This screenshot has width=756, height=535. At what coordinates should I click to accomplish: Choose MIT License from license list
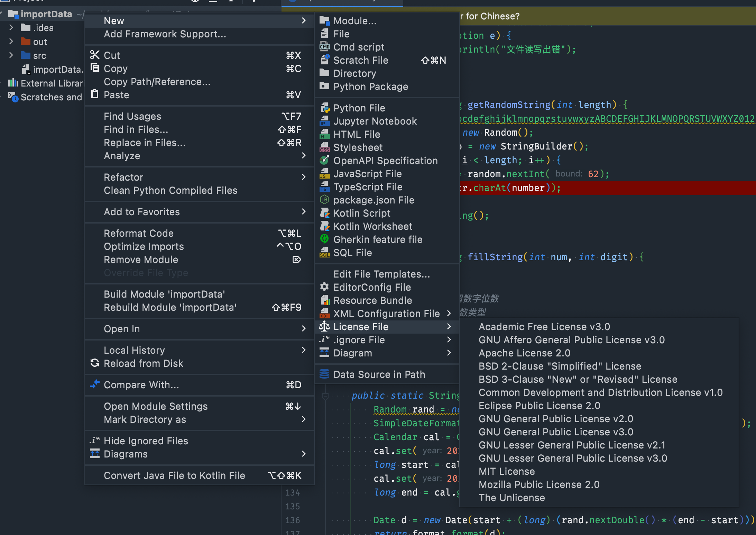[506, 471]
